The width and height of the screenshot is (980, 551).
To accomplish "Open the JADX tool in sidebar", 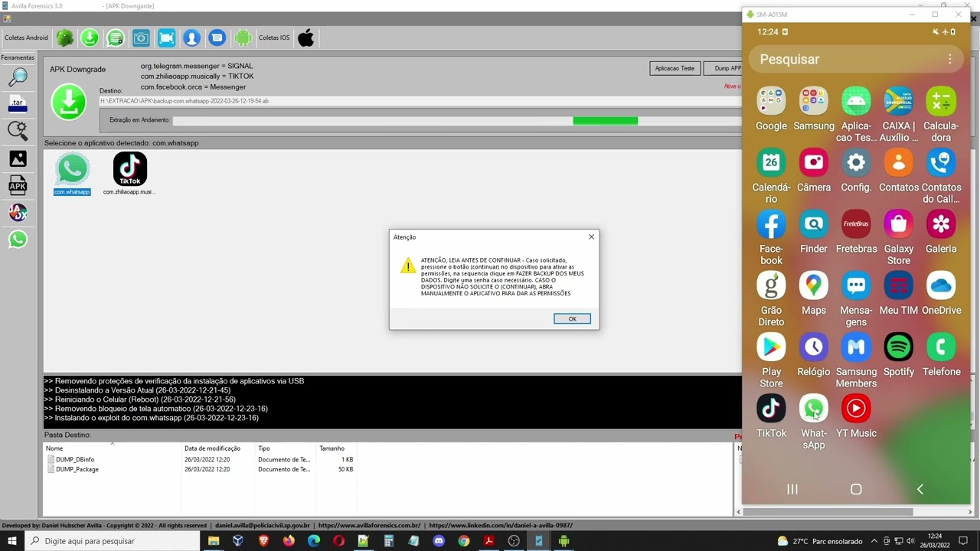I will 18,212.
